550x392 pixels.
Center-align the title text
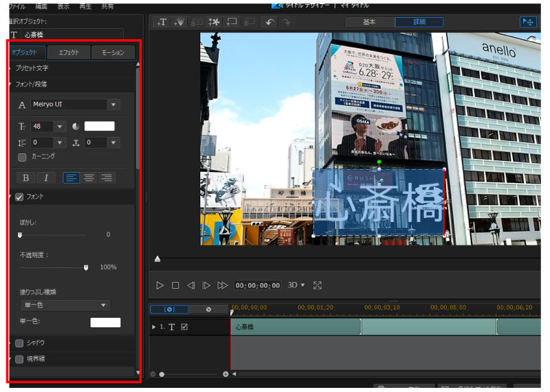coord(89,177)
